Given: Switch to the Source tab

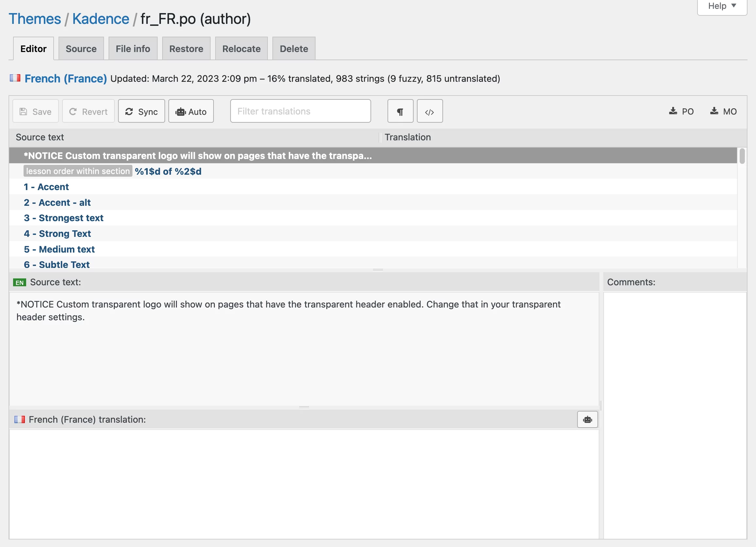Looking at the screenshot, I should click(81, 49).
